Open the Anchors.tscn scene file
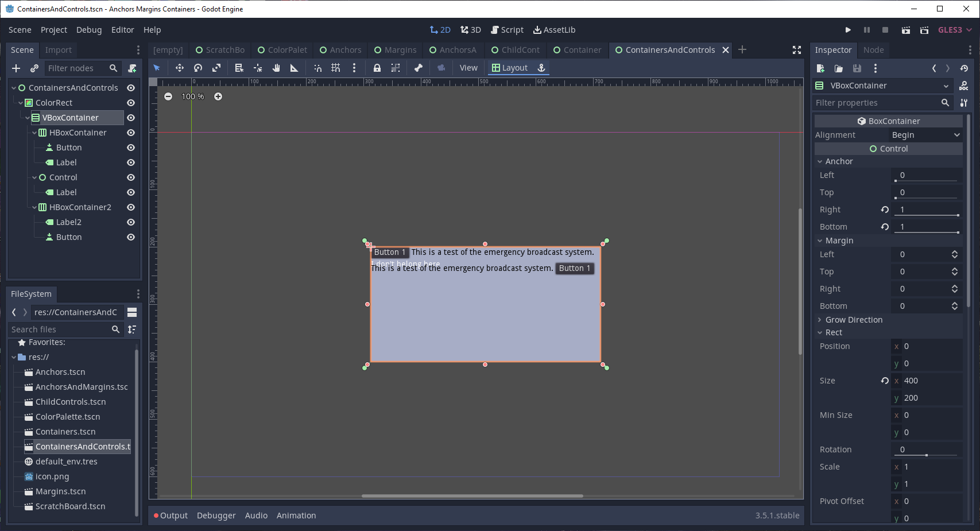The image size is (980, 531). [59, 372]
